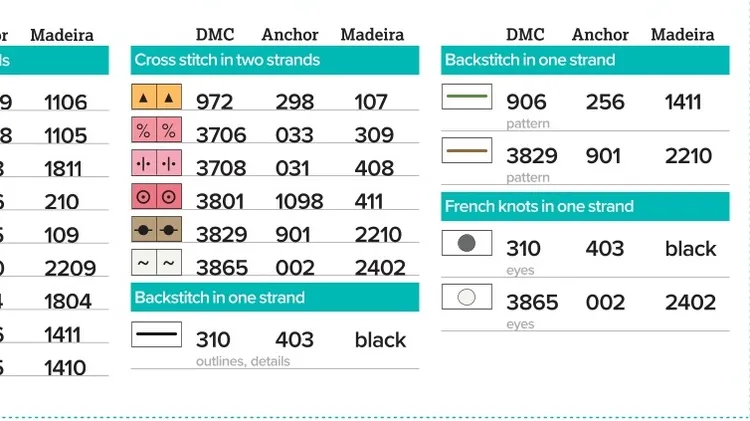The image size is (750, 421).
Task: Click the brown backstitch line sample for DMC 3829
Action: tap(467, 150)
